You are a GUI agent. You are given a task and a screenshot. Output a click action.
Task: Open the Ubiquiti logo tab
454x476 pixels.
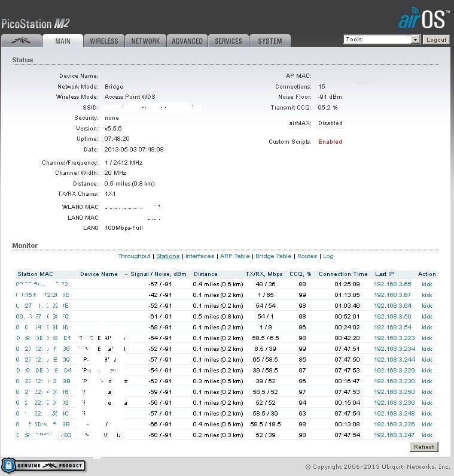pyautogui.click(x=22, y=41)
